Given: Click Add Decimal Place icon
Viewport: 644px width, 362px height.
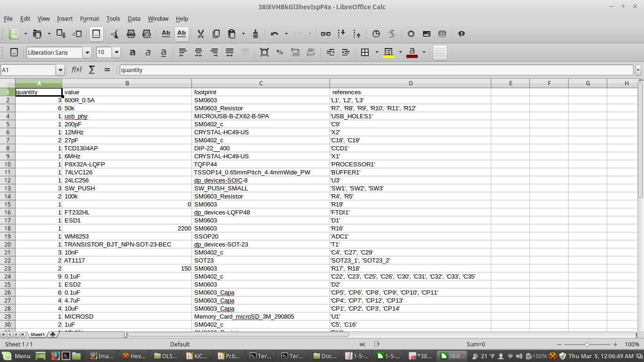Looking at the screenshot, I should (296, 52).
